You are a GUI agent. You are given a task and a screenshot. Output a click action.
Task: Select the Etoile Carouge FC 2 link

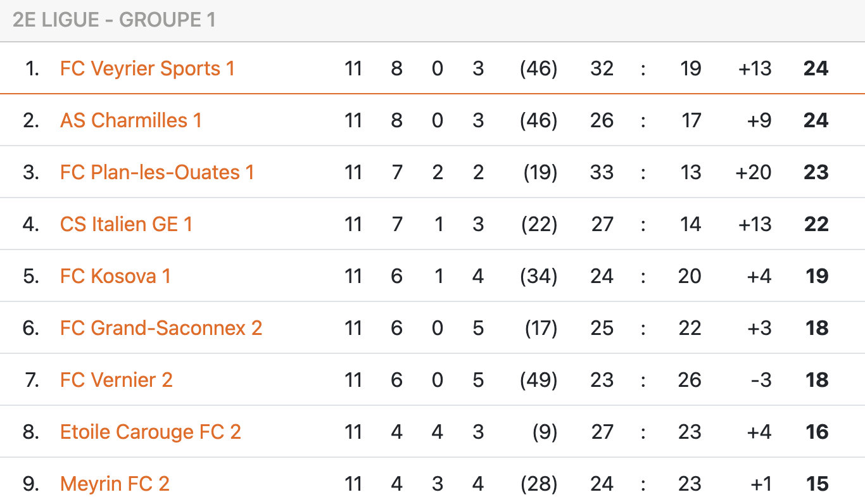[x=150, y=432]
